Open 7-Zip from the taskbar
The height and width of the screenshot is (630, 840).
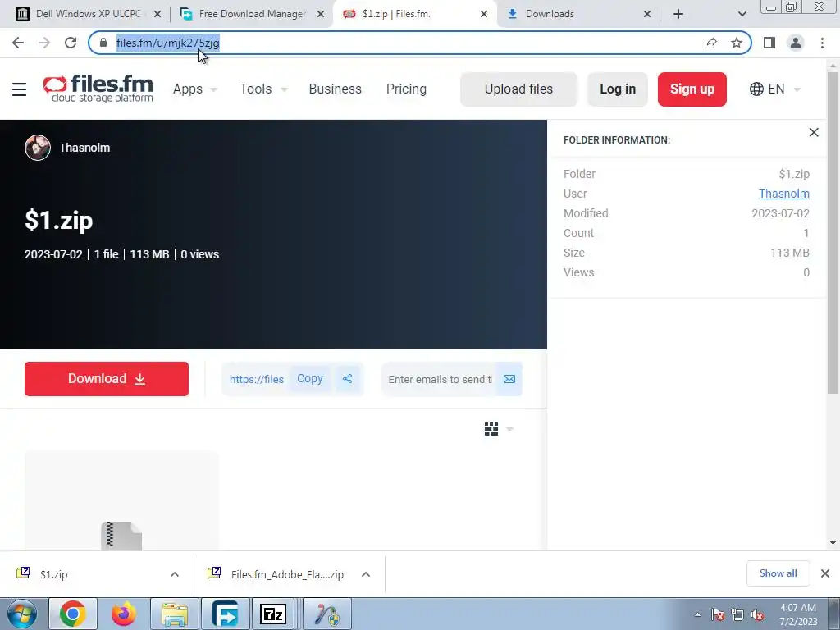pyautogui.click(x=273, y=614)
